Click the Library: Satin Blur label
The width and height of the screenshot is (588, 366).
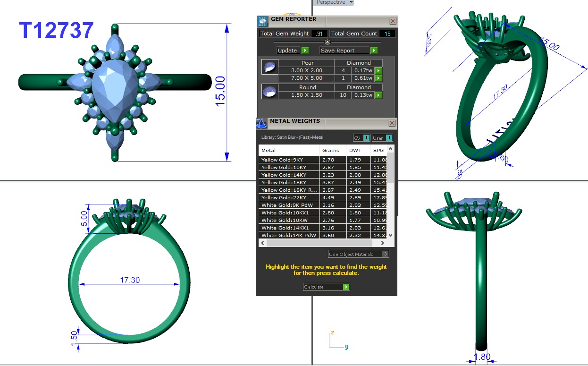click(292, 137)
